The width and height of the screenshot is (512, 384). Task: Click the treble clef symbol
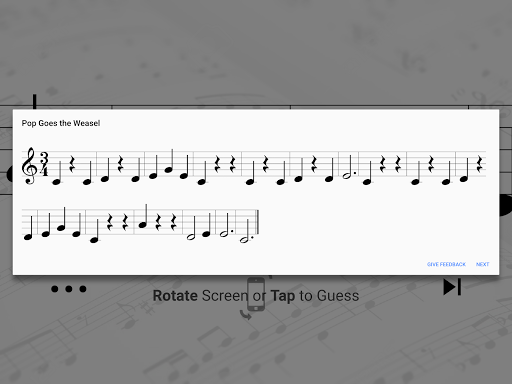coord(29,166)
